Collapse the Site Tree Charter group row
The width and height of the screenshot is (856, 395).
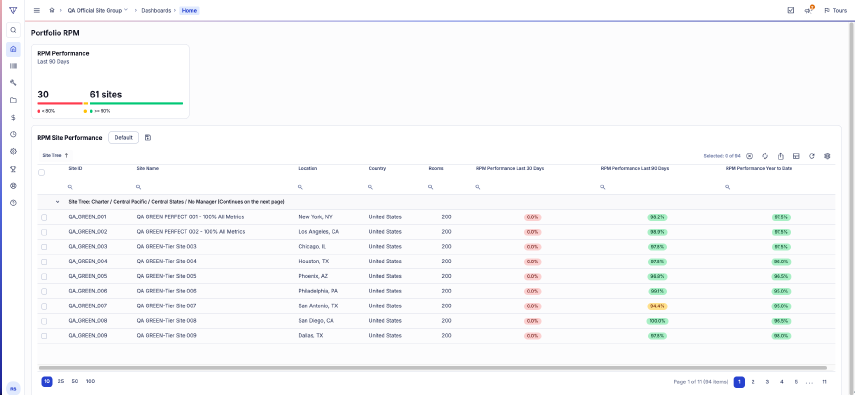click(57, 202)
